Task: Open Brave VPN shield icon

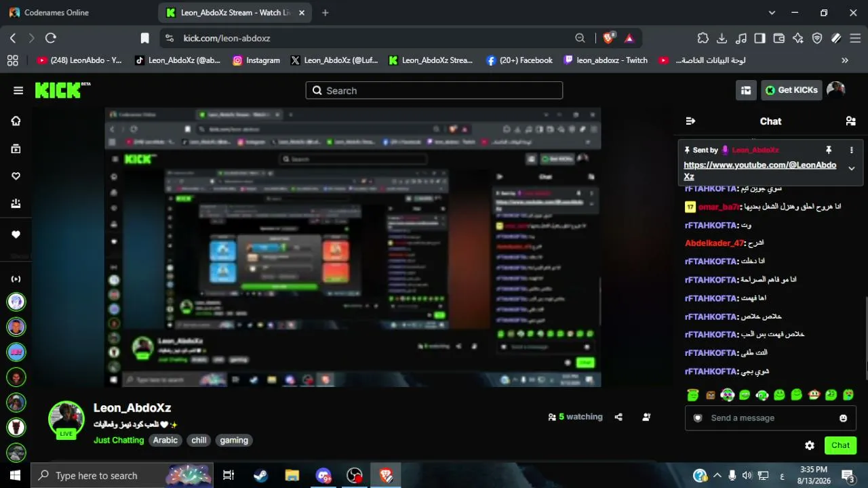Action: [x=817, y=38]
